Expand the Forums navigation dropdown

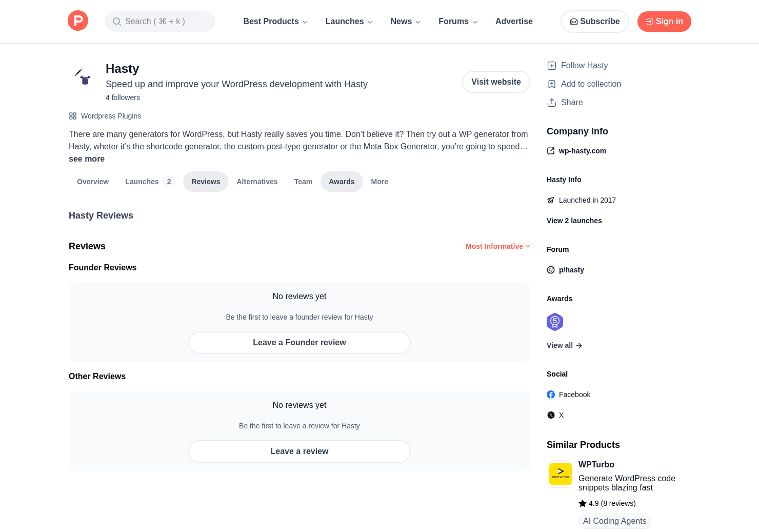point(457,22)
